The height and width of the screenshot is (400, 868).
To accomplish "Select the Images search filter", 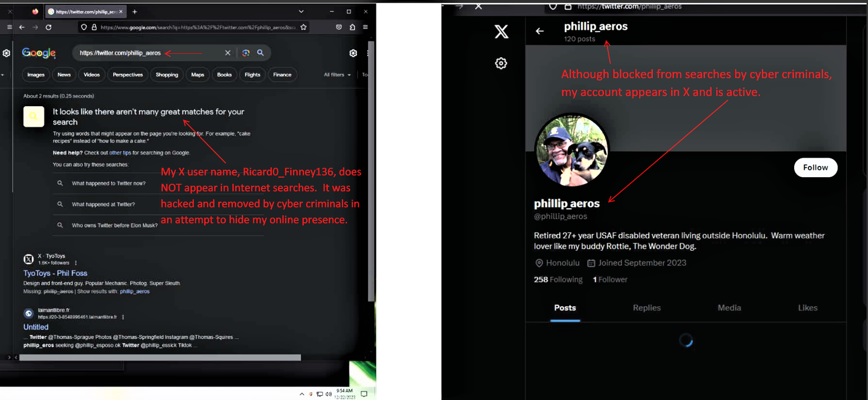I will 36,75.
